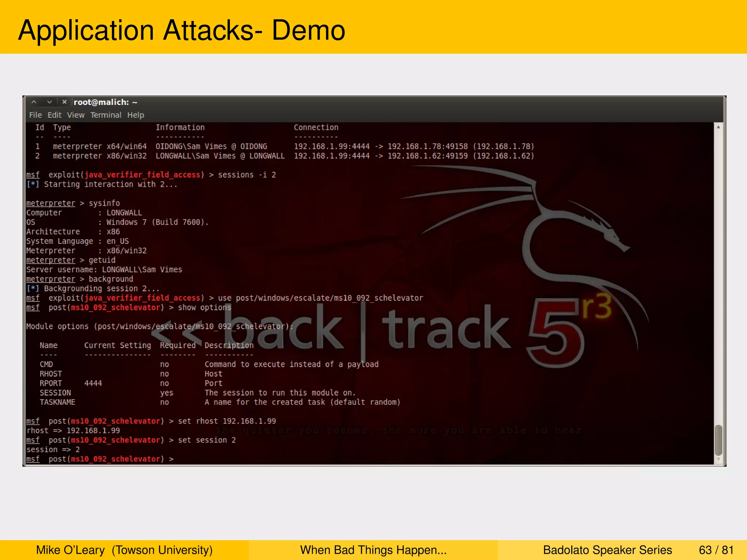Click the terminal window roll-down arrow icon
Viewport: 747px width, 560px height.
click(50, 102)
